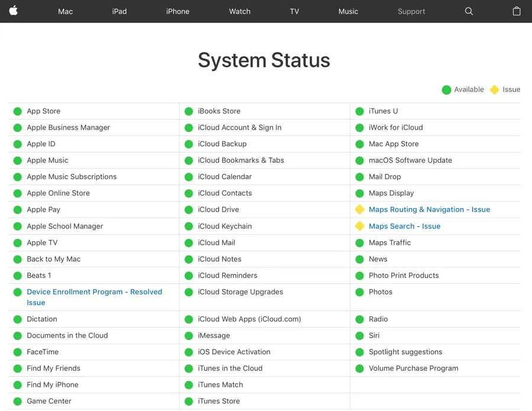532x411 pixels.
Task: Click the yellow diamond beside Maps Search
Action: [x=359, y=226]
